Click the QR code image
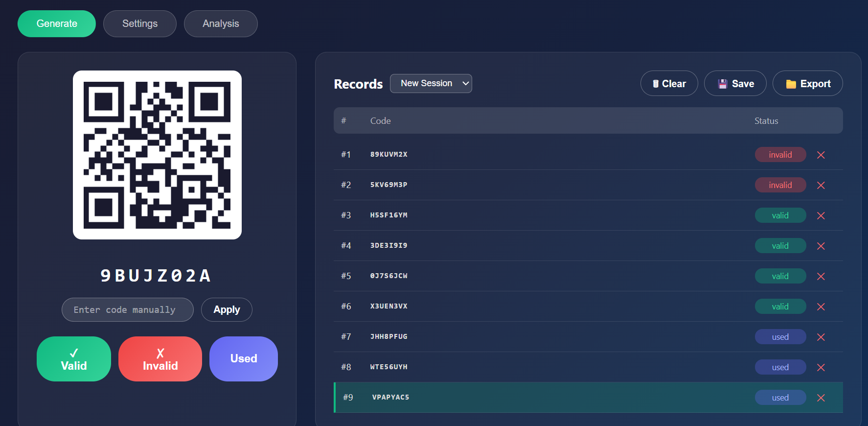Image resolution: width=868 pixels, height=426 pixels. click(x=157, y=155)
